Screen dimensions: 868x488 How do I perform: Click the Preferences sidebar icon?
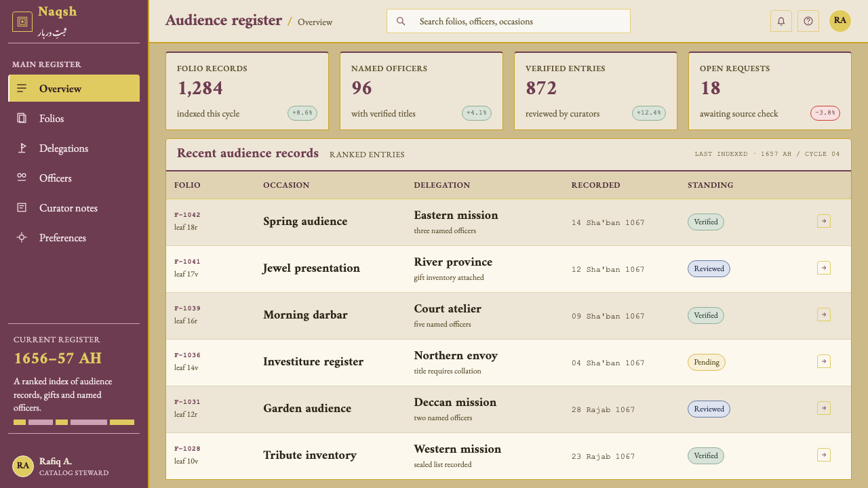click(22, 238)
